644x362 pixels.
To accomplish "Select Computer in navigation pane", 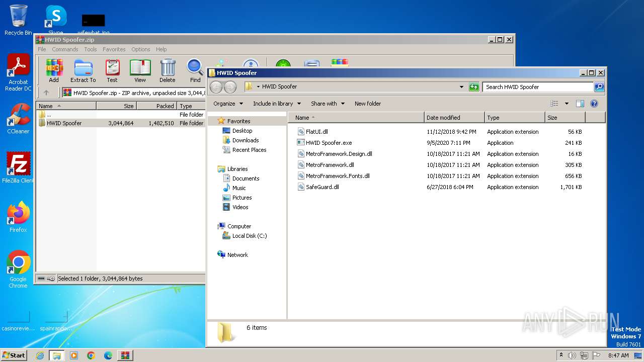I will pos(239,226).
